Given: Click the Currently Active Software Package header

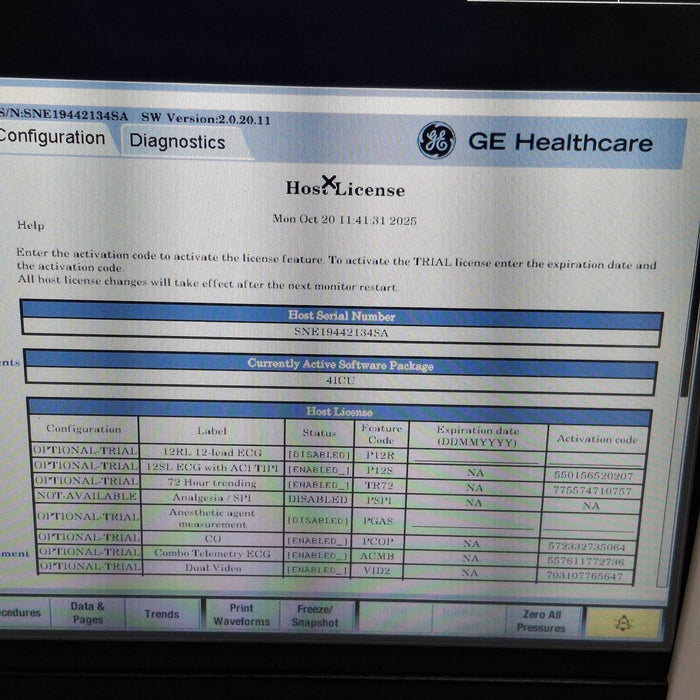Looking at the screenshot, I should point(340,364).
